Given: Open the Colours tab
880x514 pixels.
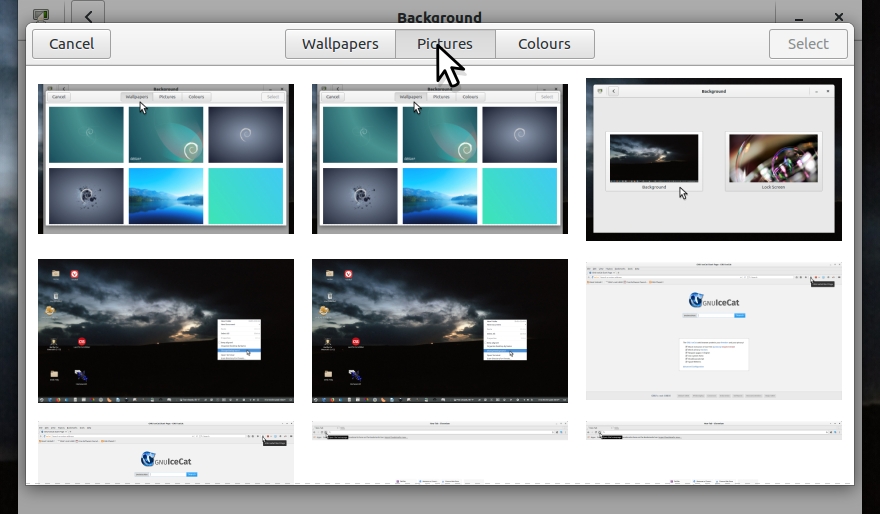Looking at the screenshot, I should (545, 44).
